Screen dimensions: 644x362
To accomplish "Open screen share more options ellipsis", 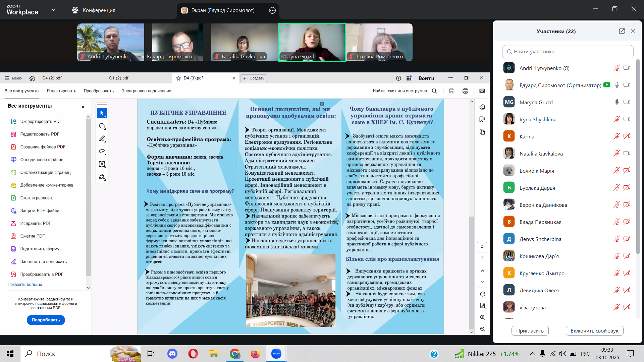I will tap(272, 10).
